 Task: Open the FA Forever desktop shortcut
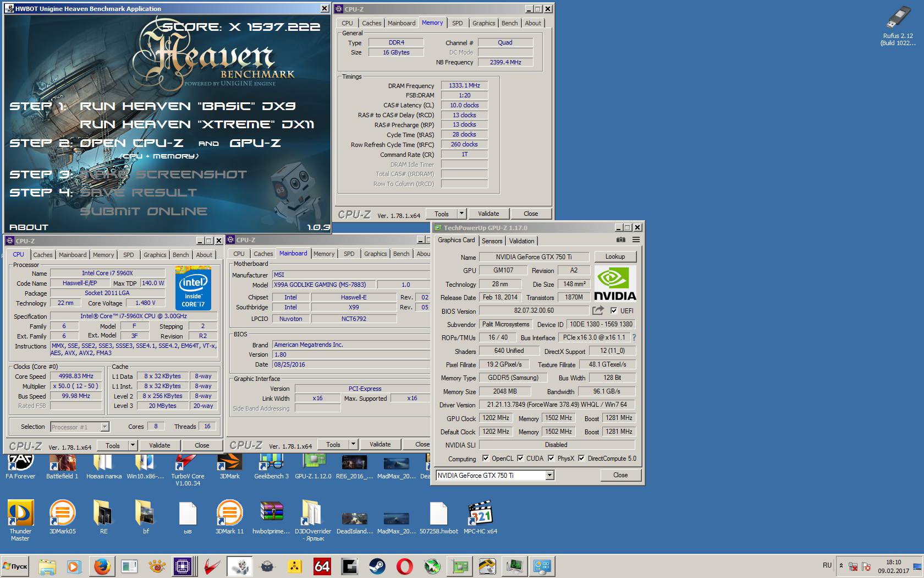click(x=20, y=467)
